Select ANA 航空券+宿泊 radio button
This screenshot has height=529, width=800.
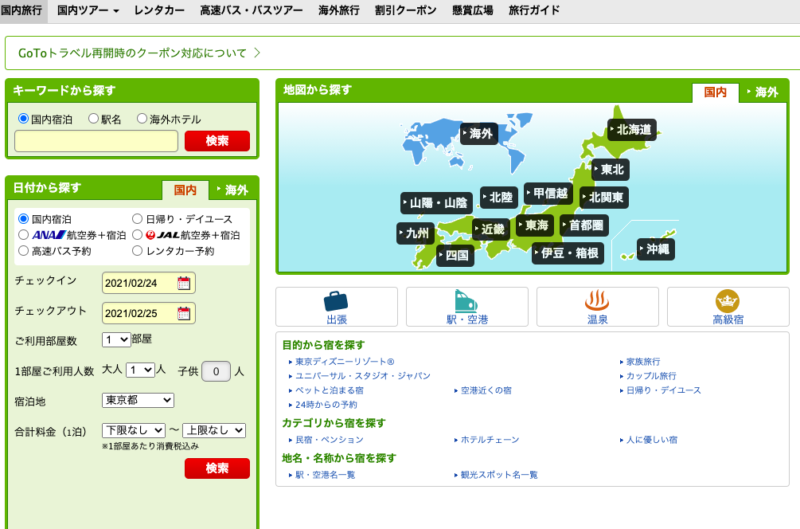pyautogui.click(x=23, y=235)
